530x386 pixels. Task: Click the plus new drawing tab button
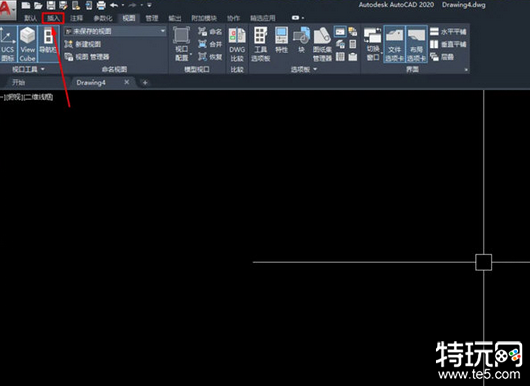click(145, 82)
